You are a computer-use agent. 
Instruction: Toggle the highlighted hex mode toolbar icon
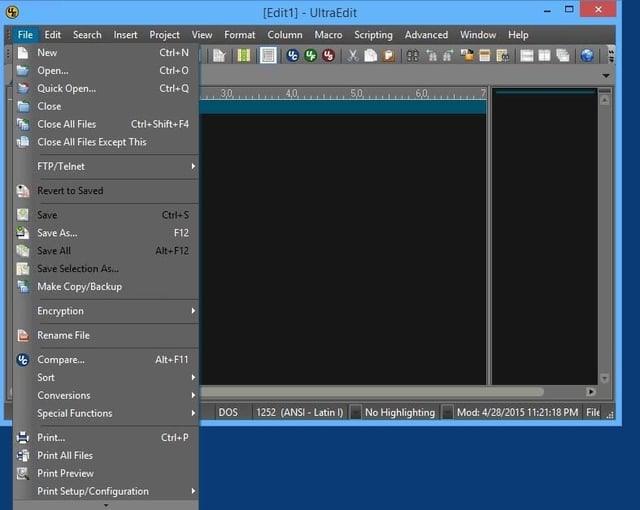tap(268, 55)
